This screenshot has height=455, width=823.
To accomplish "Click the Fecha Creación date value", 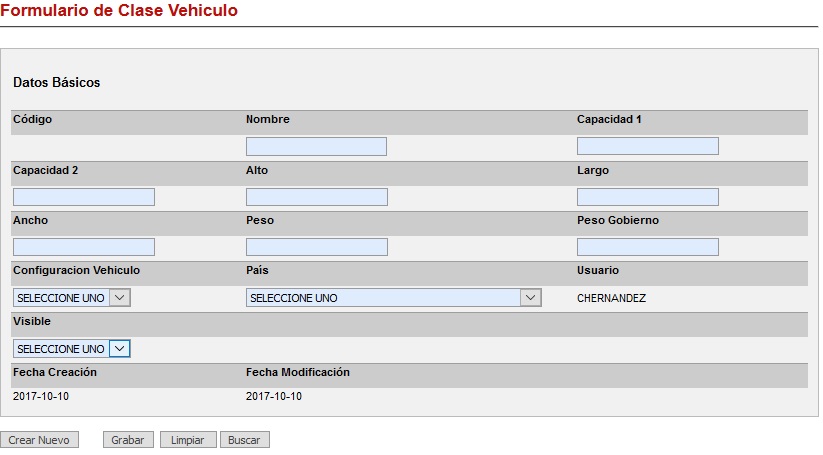I will tap(41, 396).
